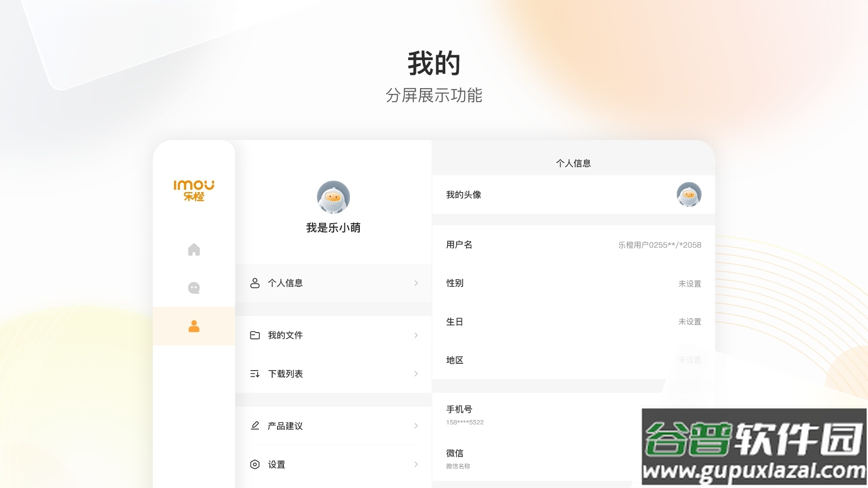
Task: Expand the 个人信息 row chevron
Action: [416, 283]
